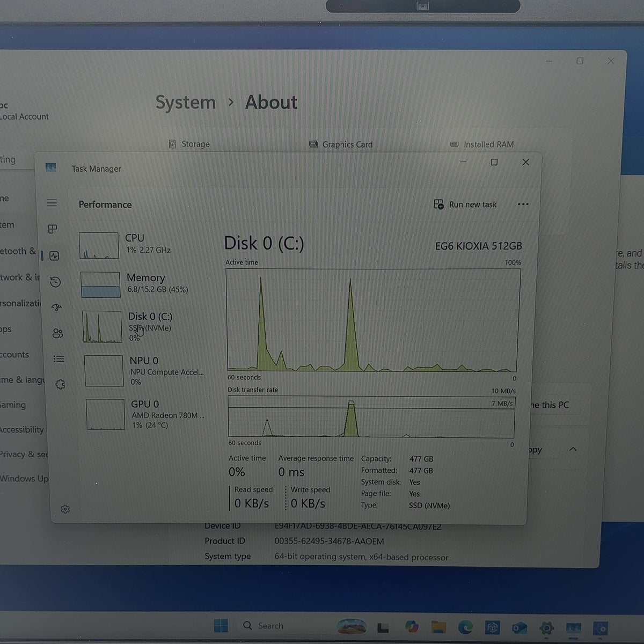The width and height of the screenshot is (644, 644).
Task: Click the EG6 KIOXIA 512GB disk model text
Action: (x=479, y=246)
